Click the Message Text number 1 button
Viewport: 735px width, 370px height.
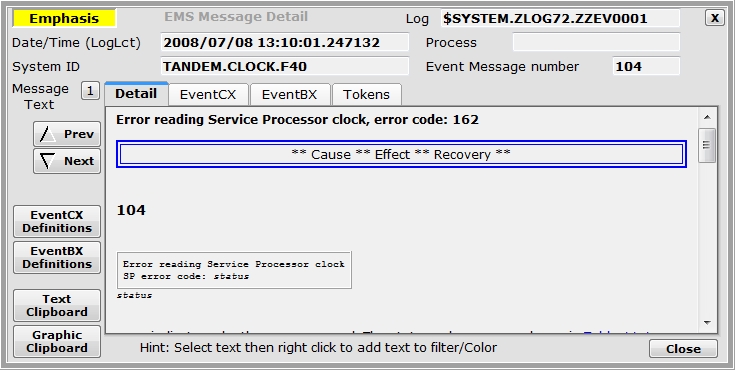[90, 91]
